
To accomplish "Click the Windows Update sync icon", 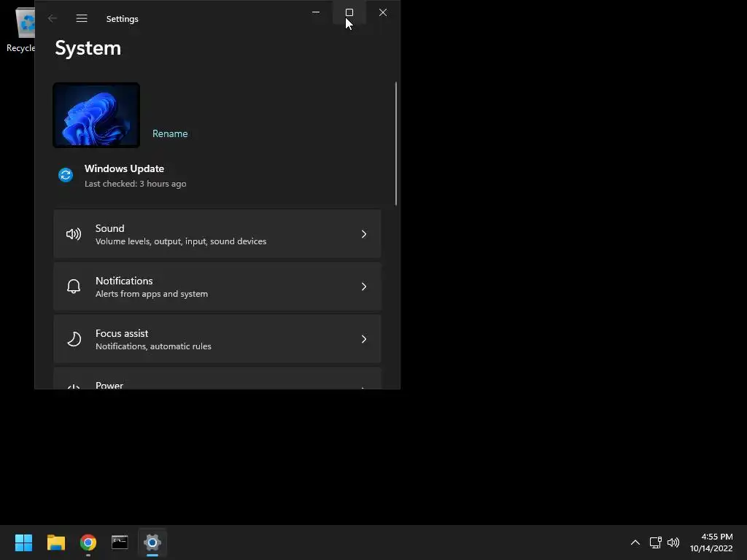I will [66, 175].
